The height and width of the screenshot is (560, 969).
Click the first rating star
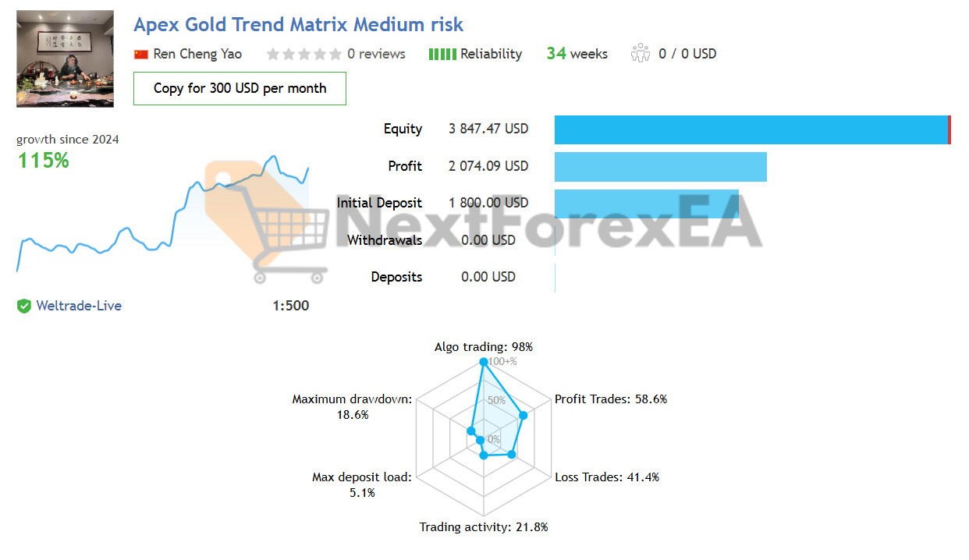[272, 54]
